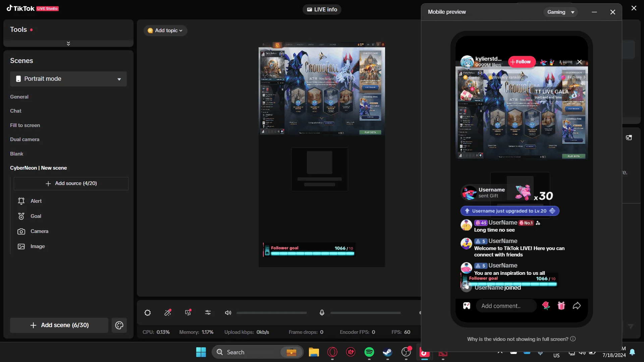Select the Fill to screen scene

[25, 125]
